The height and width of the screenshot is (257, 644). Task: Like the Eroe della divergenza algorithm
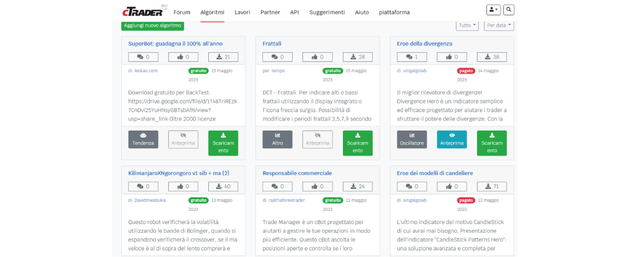tap(452, 57)
